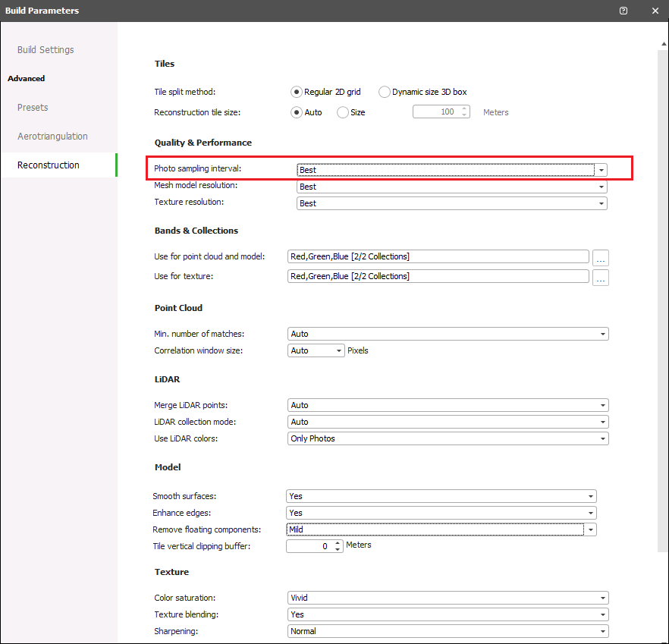Expand Enhance edges dropdown

coord(441,513)
